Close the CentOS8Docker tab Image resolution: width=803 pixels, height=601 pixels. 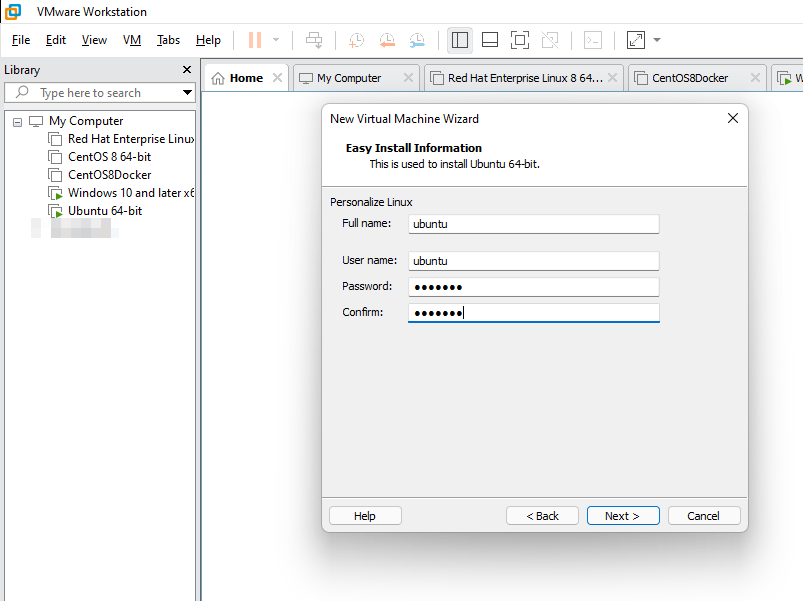[755, 77]
